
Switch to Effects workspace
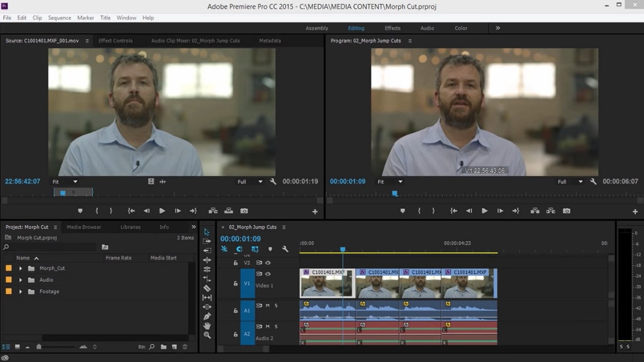tap(392, 28)
